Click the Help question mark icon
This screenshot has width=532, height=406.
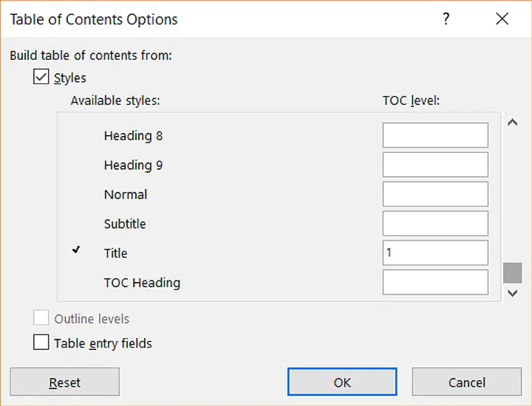pyautogui.click(x=446, y=18)
